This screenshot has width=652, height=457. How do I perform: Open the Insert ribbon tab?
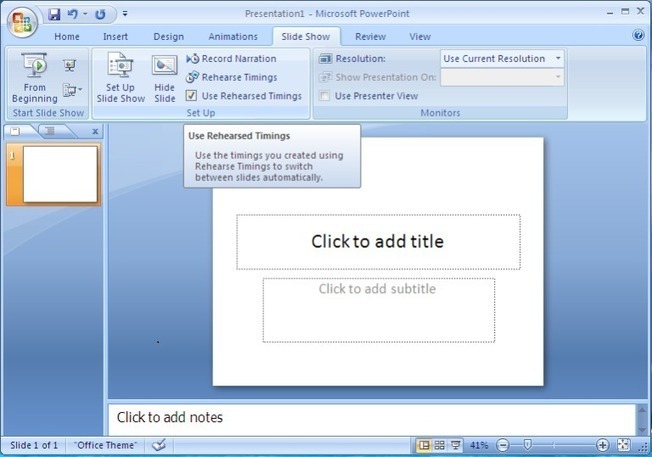[115, 37]
